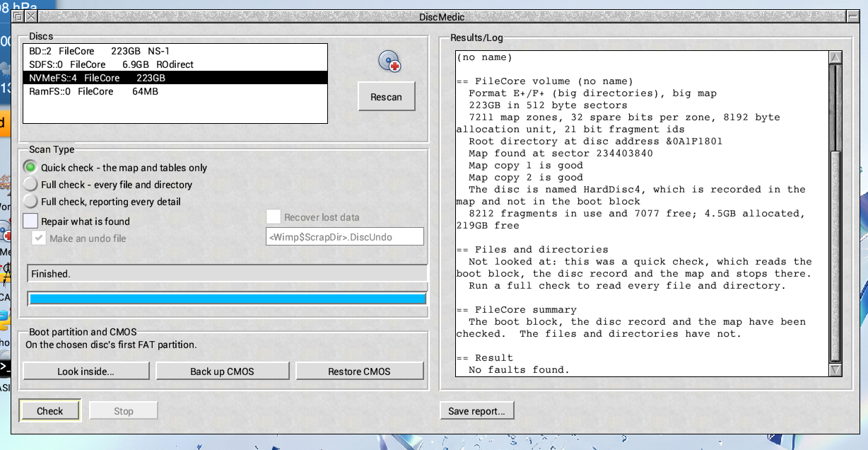The image size is (868, 450).
Task: Select the RamFS::0 64MB disc row
Action: pos(175,91)
